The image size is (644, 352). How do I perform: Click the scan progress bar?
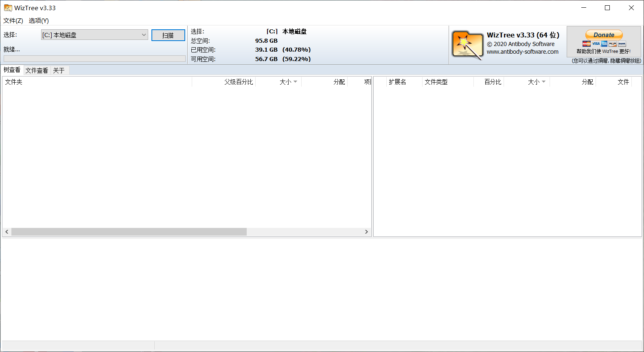94,59
